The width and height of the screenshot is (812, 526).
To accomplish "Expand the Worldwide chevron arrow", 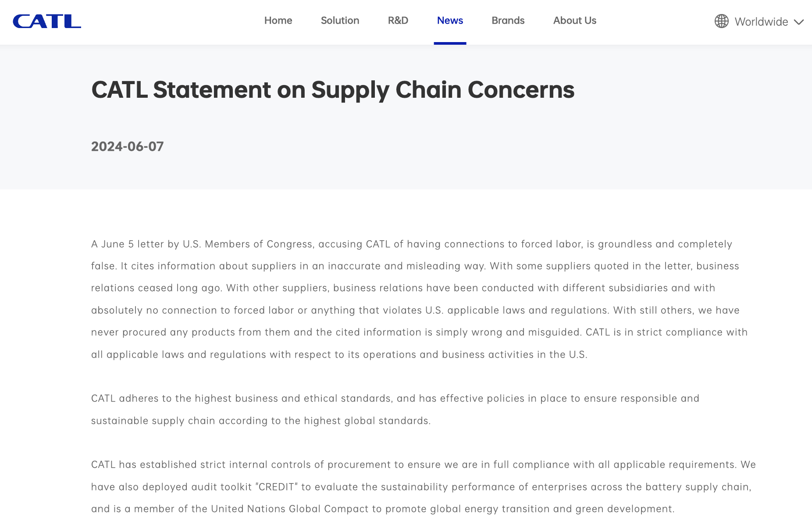I will (799, 22).
